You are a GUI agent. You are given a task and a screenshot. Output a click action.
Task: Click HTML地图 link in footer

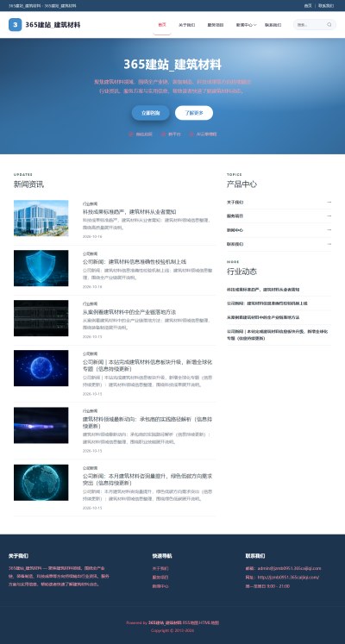tap(209, 622)
